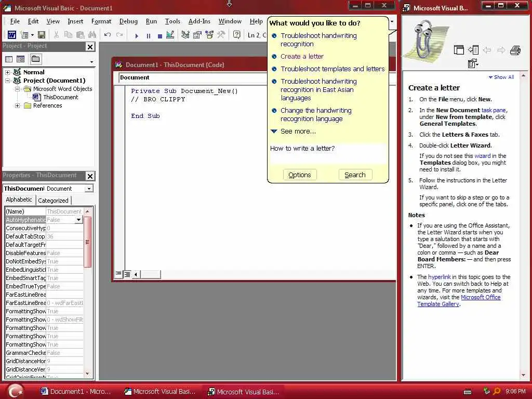Open Project Explorer toolbar icon
The width and height of the screenshot is (532, 399).
tap(185, 35)
